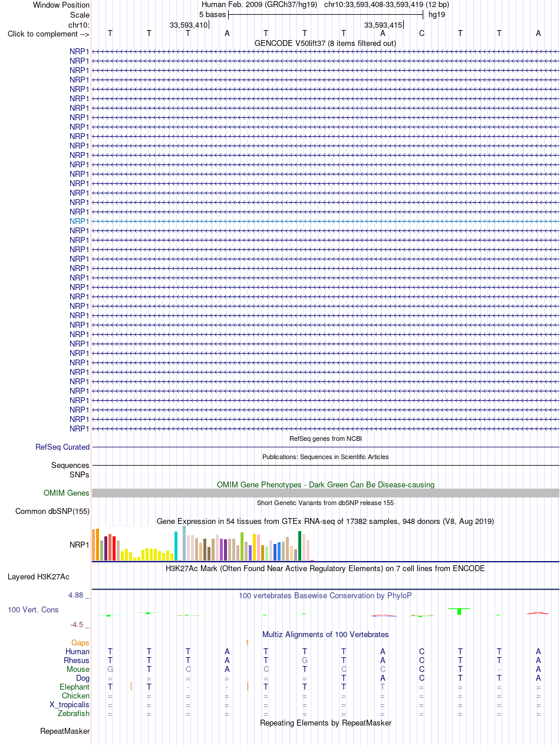Click the RepeatMasker track label
The image size is (560, 745).
[65, 731]
